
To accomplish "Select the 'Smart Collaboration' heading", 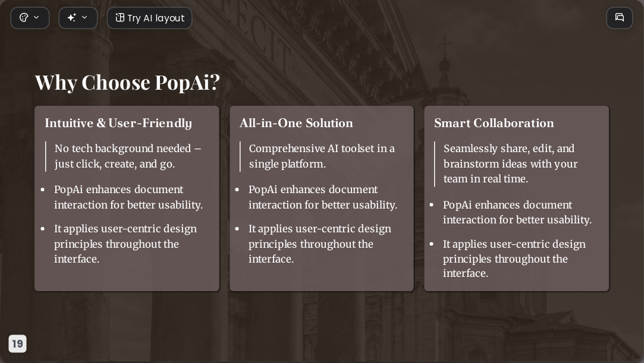I will click(494, 123).
